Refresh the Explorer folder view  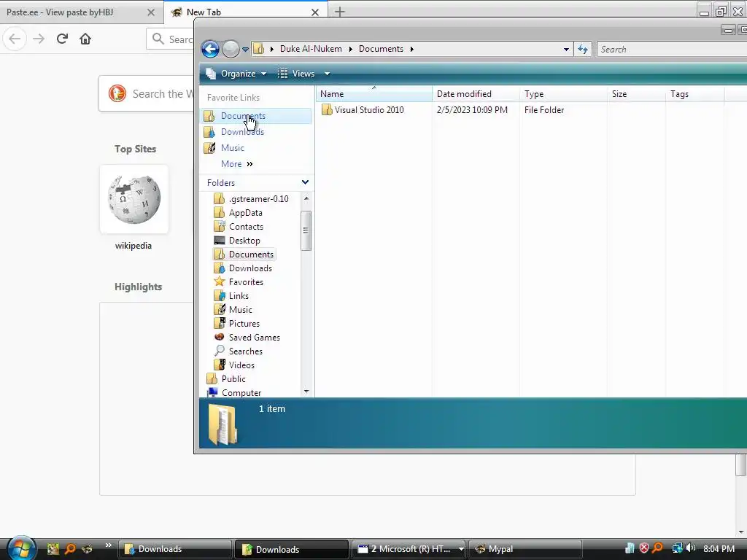(x=583, y=49)
